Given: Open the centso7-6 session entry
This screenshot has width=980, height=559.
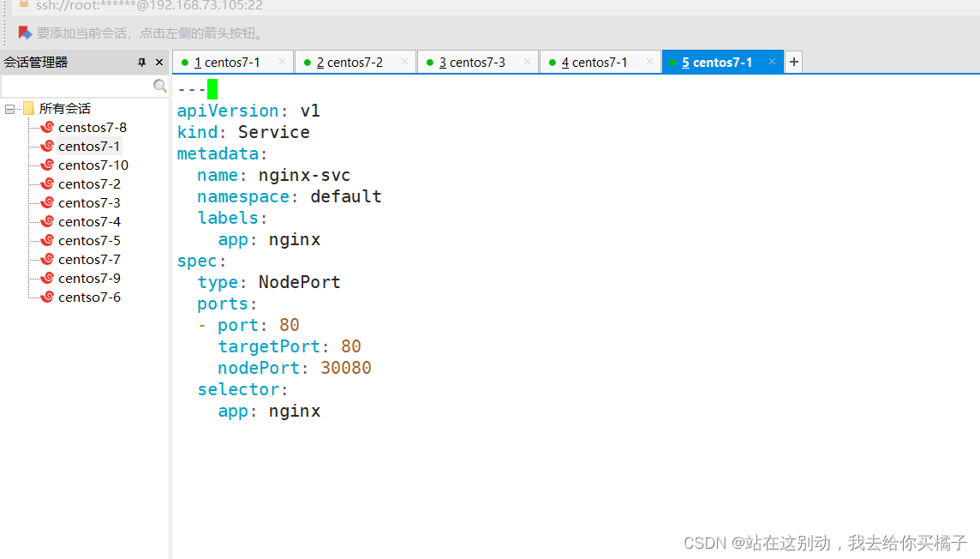Looking at the screenshot, I should pyautogui.click(x=89, y=298).
